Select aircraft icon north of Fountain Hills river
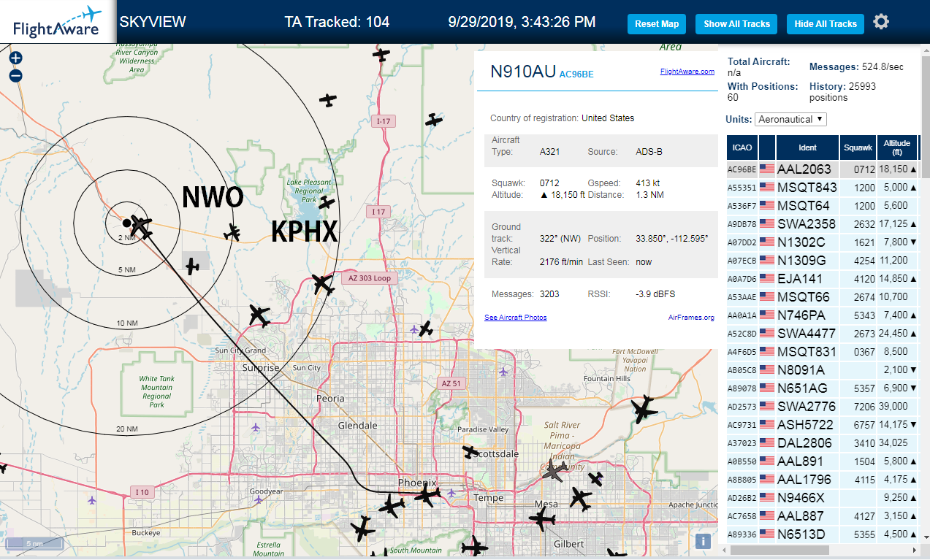This screenshot has width=930, height=560. point(644,410)
